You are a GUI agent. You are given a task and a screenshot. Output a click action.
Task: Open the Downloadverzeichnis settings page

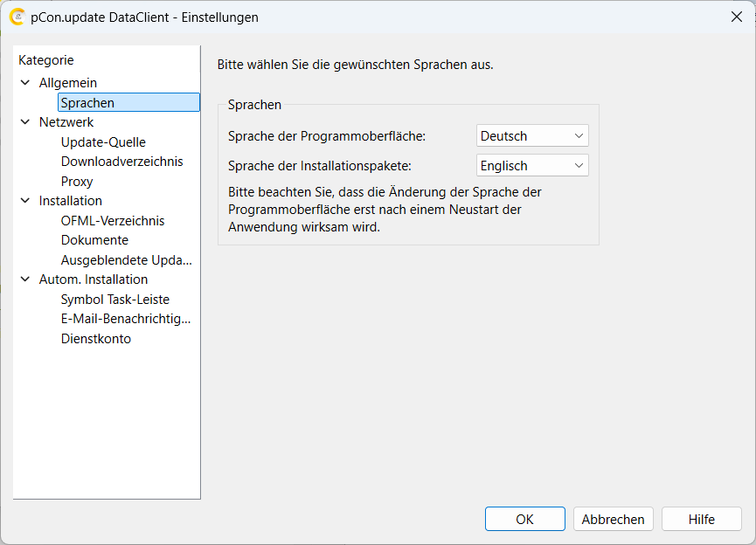tap(122, 162)
